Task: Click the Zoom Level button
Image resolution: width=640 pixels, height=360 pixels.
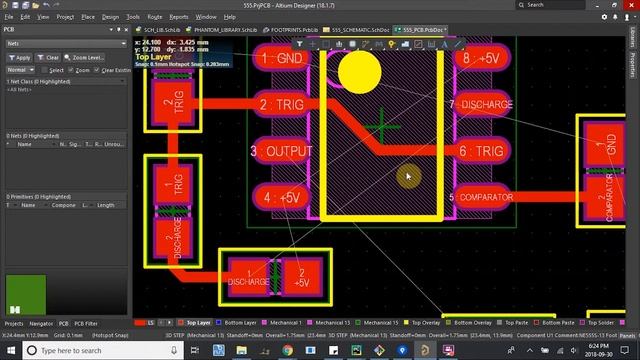Action: coord(84,58)
